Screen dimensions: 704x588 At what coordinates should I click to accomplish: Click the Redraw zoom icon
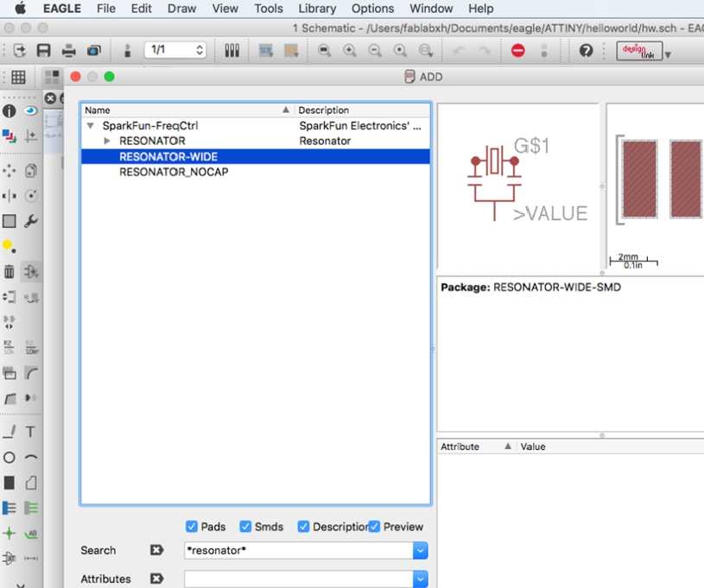(400, 50)
